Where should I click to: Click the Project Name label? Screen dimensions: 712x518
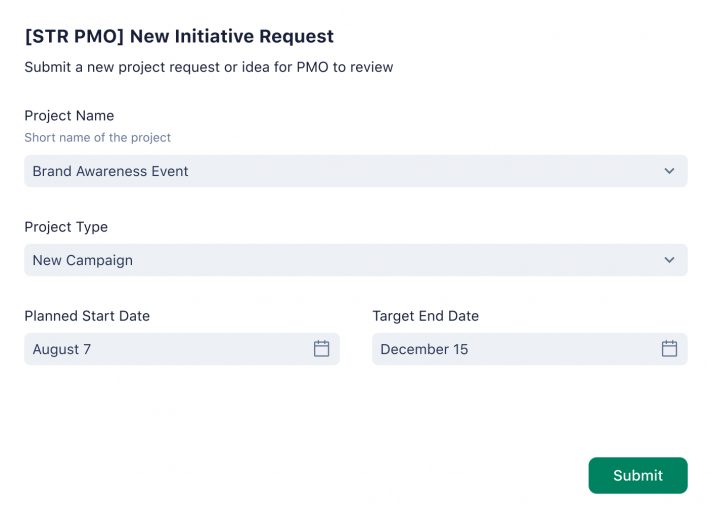coord(69,116)
